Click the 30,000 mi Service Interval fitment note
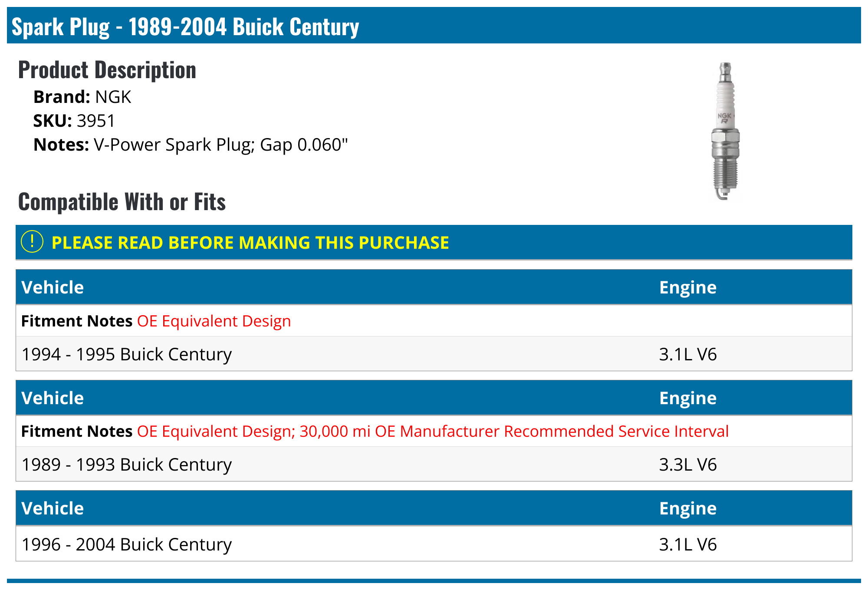The height and width of the screenshot is (590, 868). click(433, 432)
